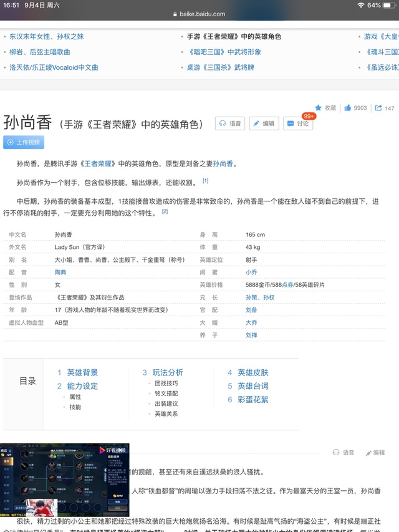This screenshot has height=532, width=399.
Task: Click the 刘禅 link in 养子 row
Action: click(x=251, y=335)
